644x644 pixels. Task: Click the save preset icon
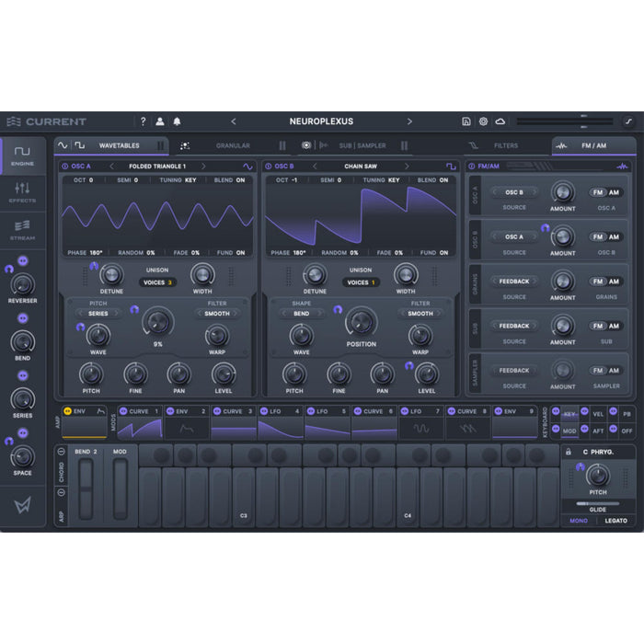(x=466, y=121)
